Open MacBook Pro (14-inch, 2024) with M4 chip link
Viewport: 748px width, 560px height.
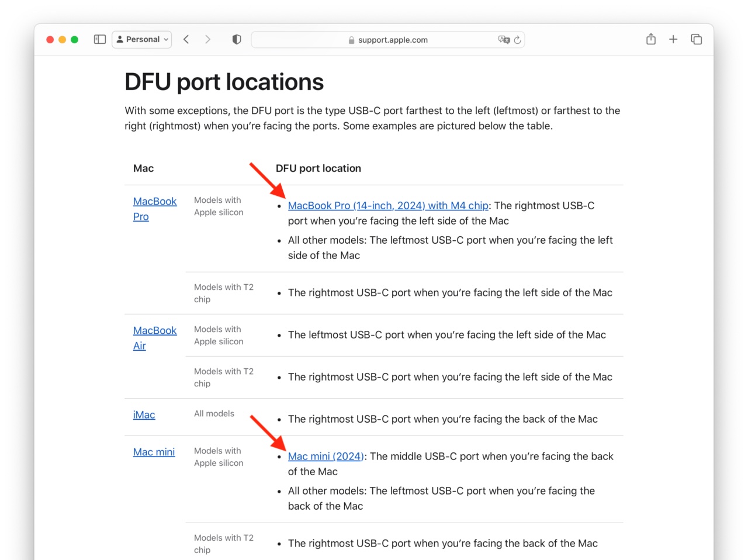pos(388,205)
